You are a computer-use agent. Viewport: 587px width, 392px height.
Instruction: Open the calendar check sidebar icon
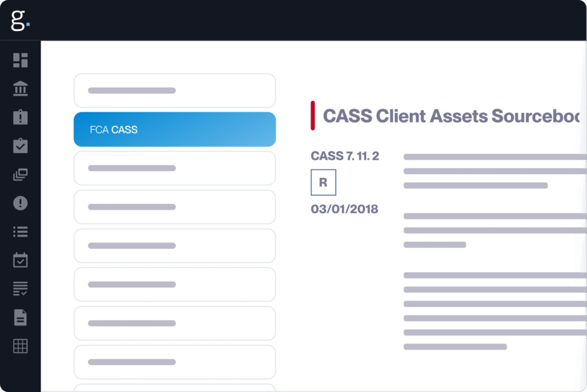click(x=21, y=260)
